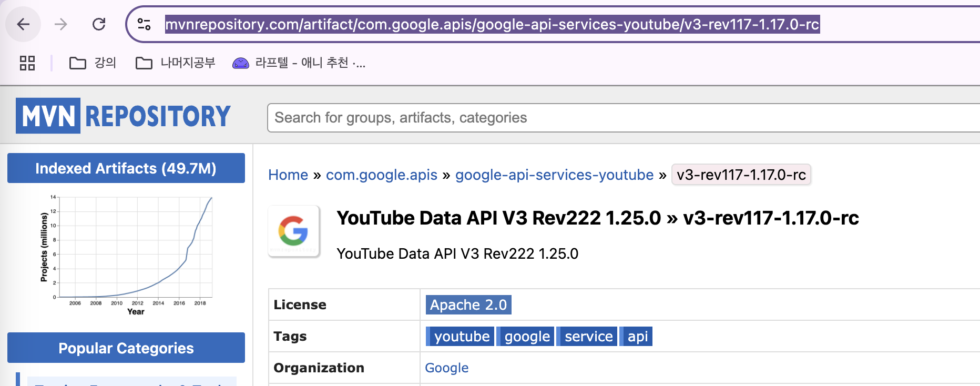Click the Organization row label
Screen dimensions: 980x386
click(x=319, y=368)
